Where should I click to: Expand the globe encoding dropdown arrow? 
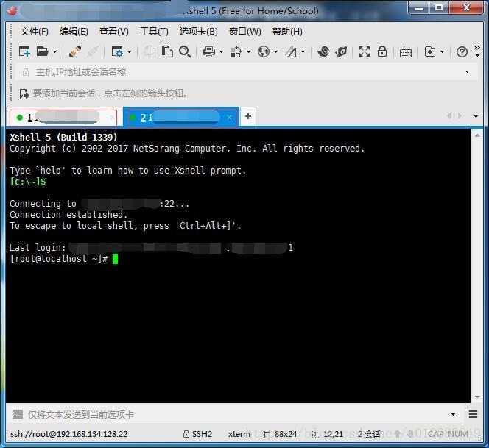click(x=275, y=51)
